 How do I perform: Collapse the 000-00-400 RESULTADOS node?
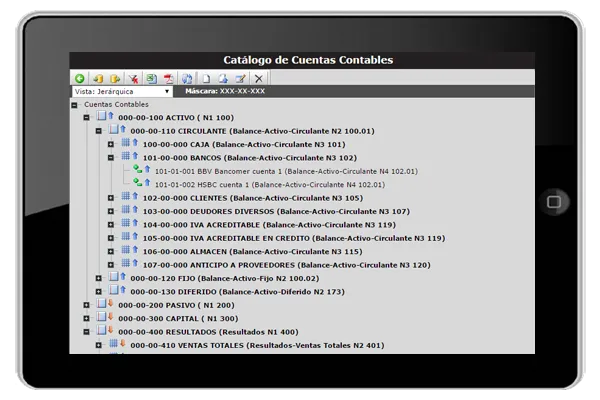point(86,332)
